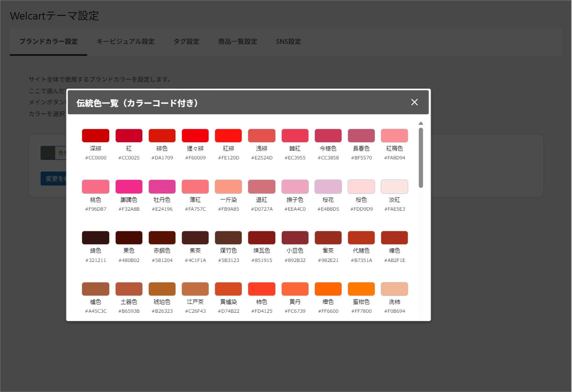Pick the 栗色 swatch #480B02
572x392 pixels.
click(128, 237)
